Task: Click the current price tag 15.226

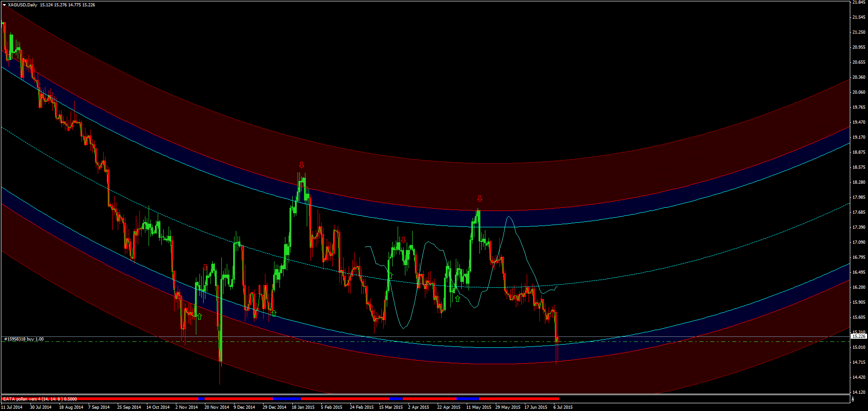Action: pos(859,336)
